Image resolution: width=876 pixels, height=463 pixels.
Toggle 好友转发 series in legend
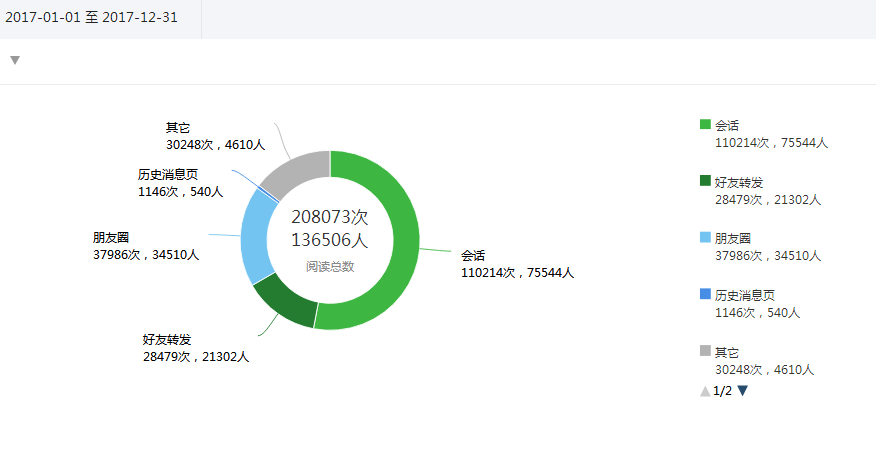pos(739,182)
